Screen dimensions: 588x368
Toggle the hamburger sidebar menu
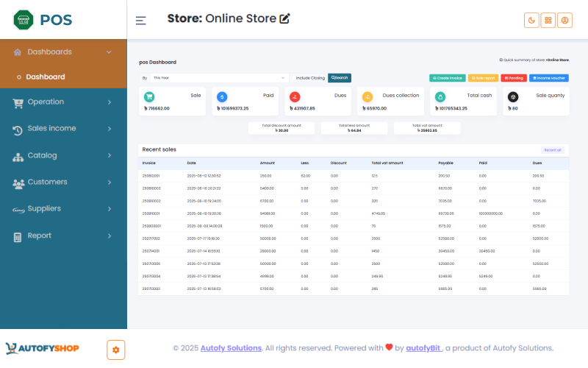(140, 21)
